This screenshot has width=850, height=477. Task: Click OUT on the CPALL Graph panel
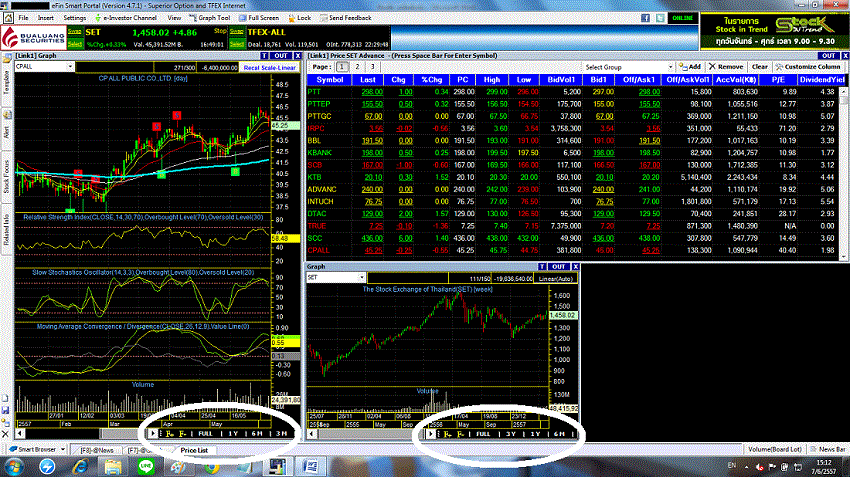click(281, 56)
